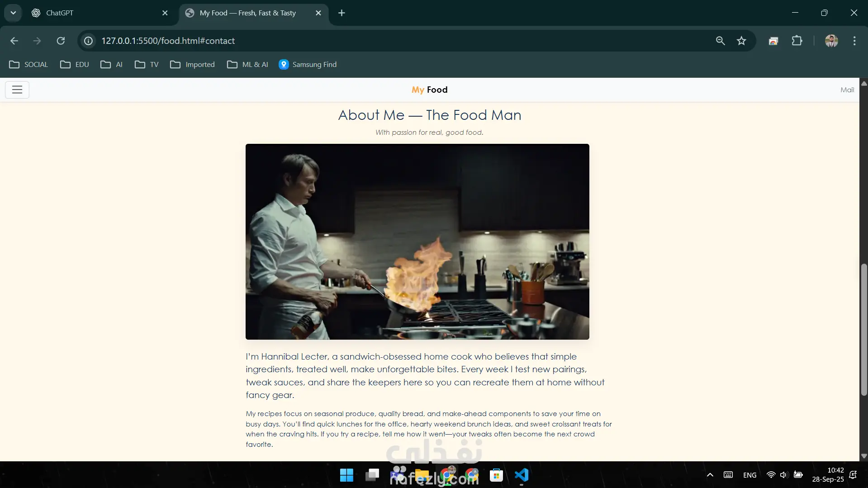This screenshot has width=868, height=488.
Task: Click the page scrollbar thumb
Action: tap(864, 330)
